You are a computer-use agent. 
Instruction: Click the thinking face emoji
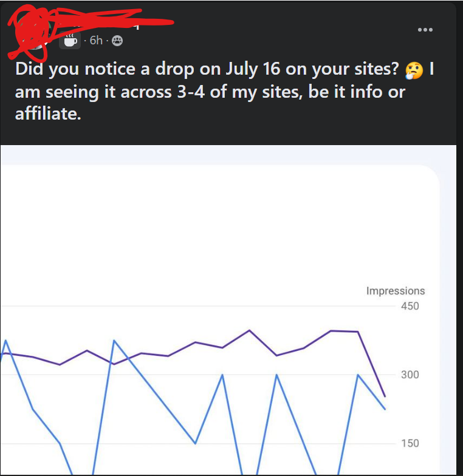tap(414, 70)
